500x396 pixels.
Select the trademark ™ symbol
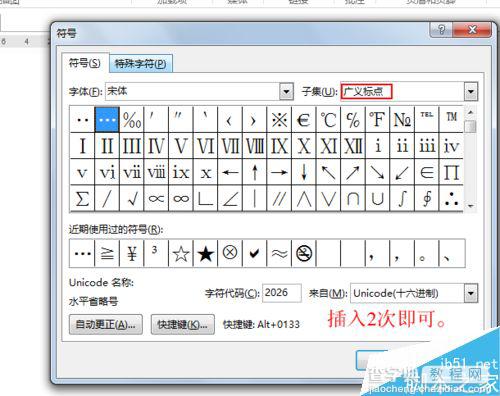(x=452, y=119)
